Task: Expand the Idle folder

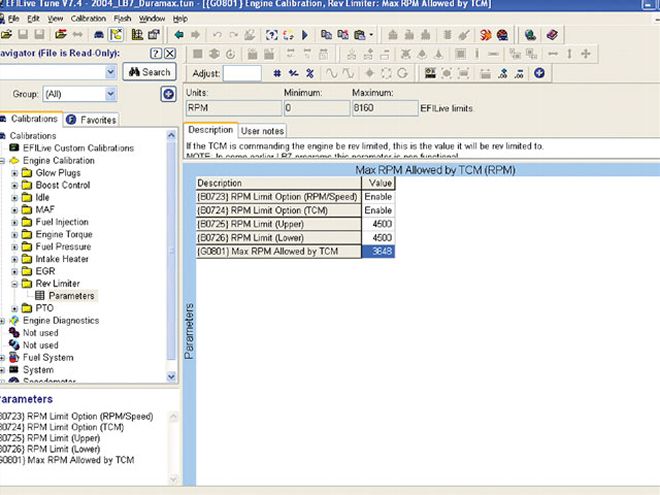Action: (x=14, y=197)
